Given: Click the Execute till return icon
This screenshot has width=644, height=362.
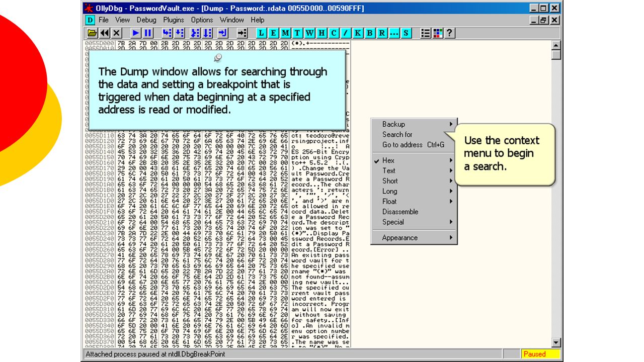Looking at the screenshot, I should (x=223, y=33).
